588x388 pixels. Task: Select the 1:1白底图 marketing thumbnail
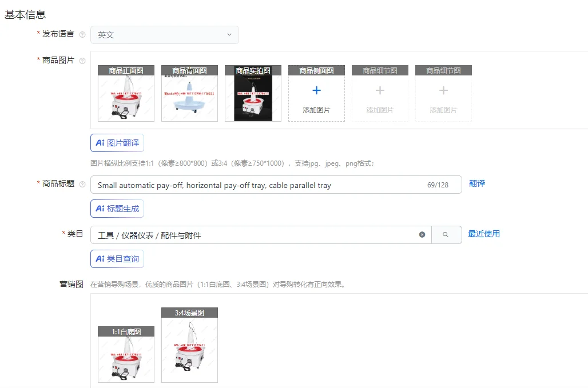click(x=126, y=354)
